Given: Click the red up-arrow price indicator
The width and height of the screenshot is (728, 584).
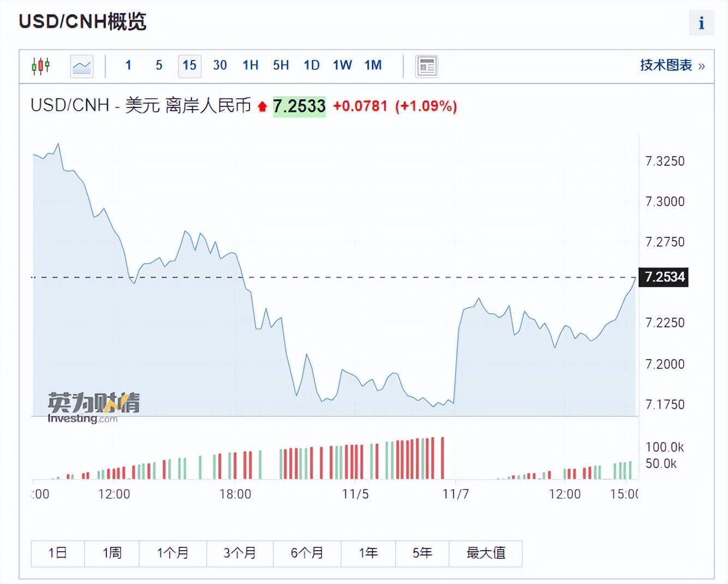Looking at the screenshot, I should pos(262,106).
